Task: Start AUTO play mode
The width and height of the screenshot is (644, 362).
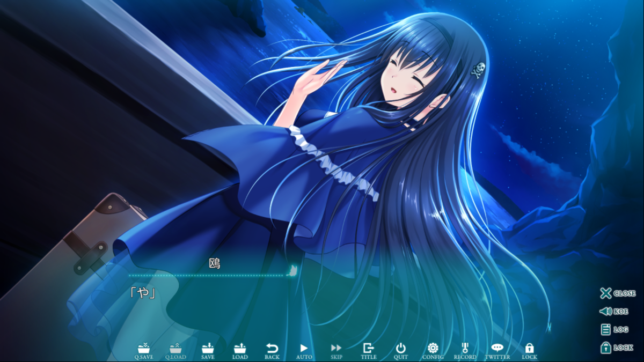Action: [304, 351]
